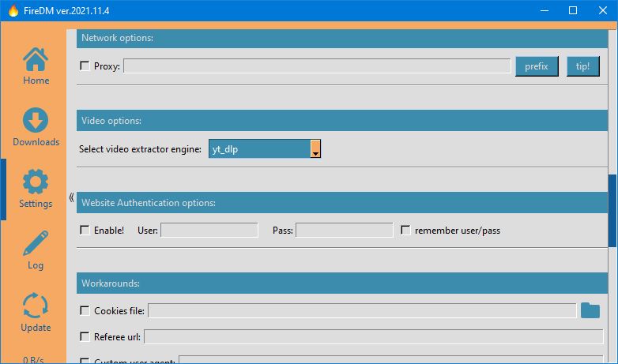Click the Referee url input field

coord(373,337)
